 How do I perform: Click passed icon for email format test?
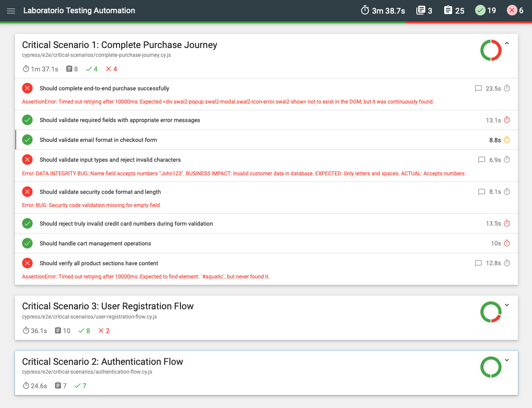[27, 140]
